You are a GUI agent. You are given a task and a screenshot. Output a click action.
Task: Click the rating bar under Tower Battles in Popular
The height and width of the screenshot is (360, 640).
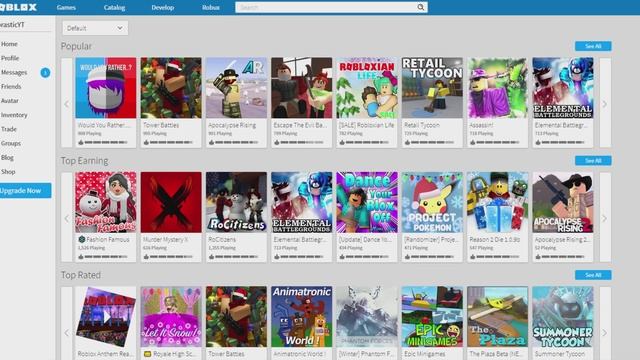coord(171,142)
